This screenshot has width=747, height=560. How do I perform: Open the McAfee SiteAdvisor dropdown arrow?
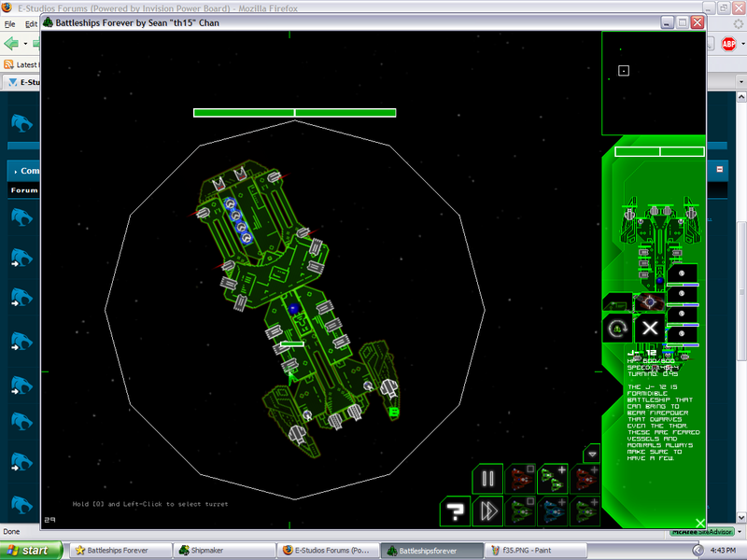(x=740, y=531)
